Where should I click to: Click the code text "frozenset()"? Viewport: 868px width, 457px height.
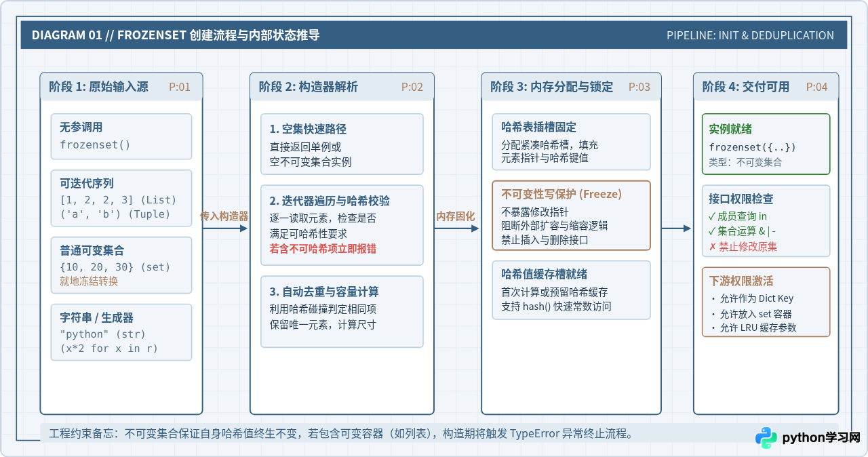tap(95, 144)
